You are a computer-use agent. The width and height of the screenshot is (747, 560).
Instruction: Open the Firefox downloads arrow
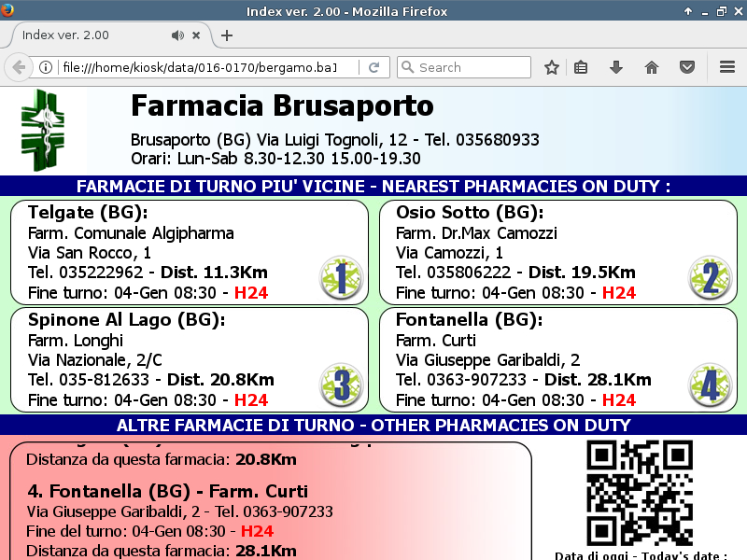tap(616, 67)
